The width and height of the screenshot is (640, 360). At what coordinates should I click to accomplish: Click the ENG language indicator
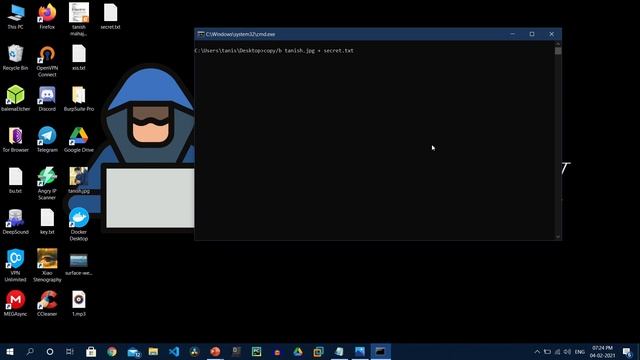click(580, 351)
